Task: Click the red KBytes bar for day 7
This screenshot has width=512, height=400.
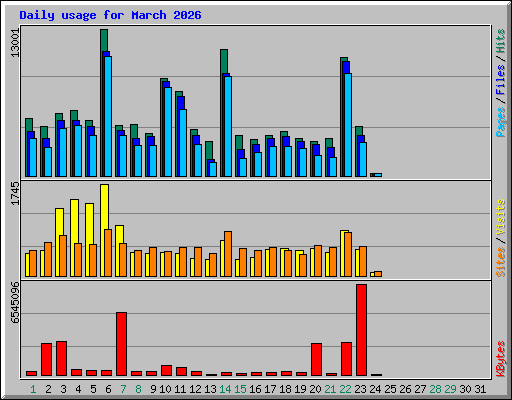Action: [x=121, y=344]
